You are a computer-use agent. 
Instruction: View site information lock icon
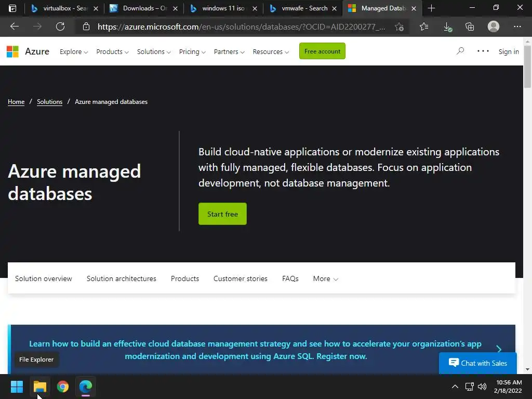coord(86,26)
